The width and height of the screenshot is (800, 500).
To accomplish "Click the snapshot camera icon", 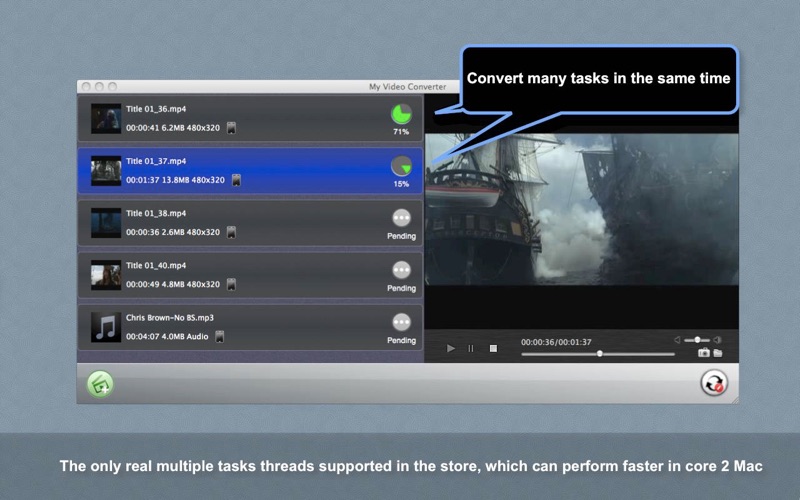I will coord(704,353).
